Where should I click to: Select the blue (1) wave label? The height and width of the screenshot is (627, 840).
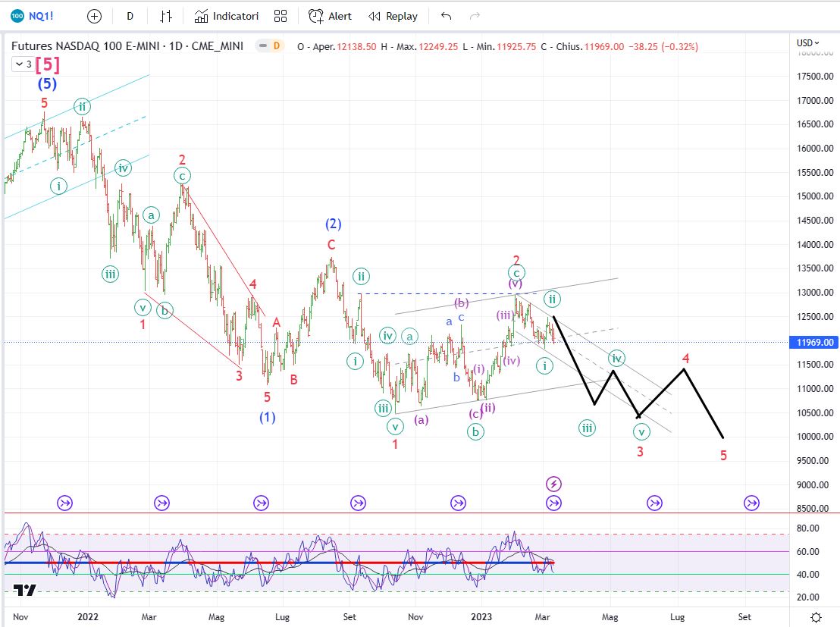click(268, 417)
